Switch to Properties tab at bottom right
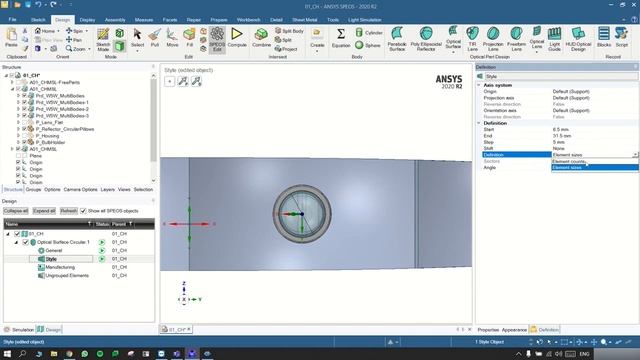 pyautogui.click(x=488, y=329)
